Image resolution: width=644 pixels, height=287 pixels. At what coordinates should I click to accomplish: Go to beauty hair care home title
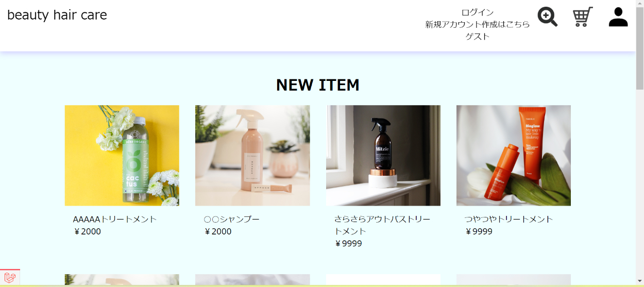[x=57, y=15]
